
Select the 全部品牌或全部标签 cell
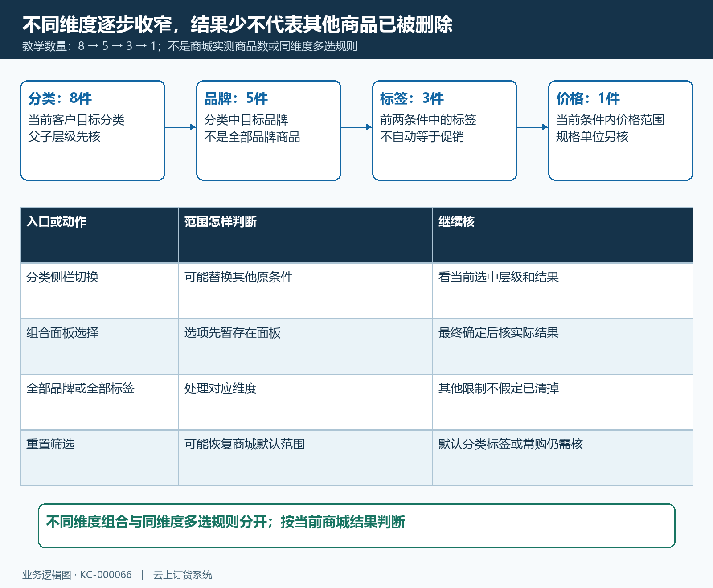[99, 402]
